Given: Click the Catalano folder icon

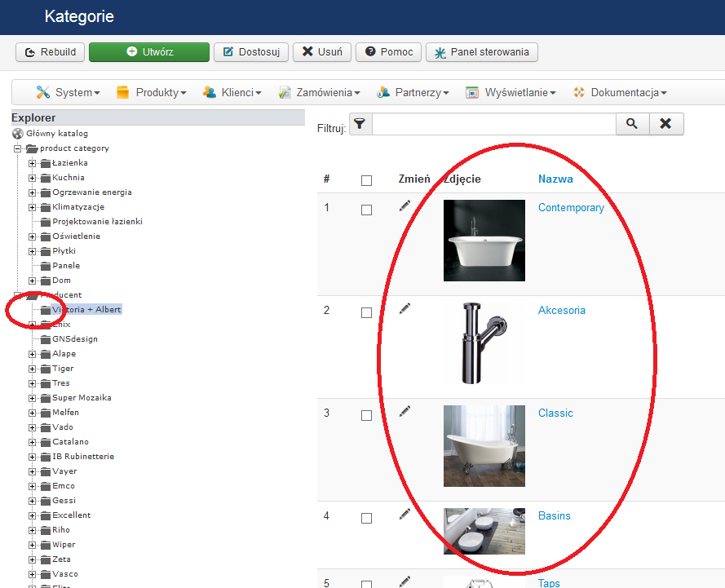Looking at the screenshot, I should (x=46, y=442).
